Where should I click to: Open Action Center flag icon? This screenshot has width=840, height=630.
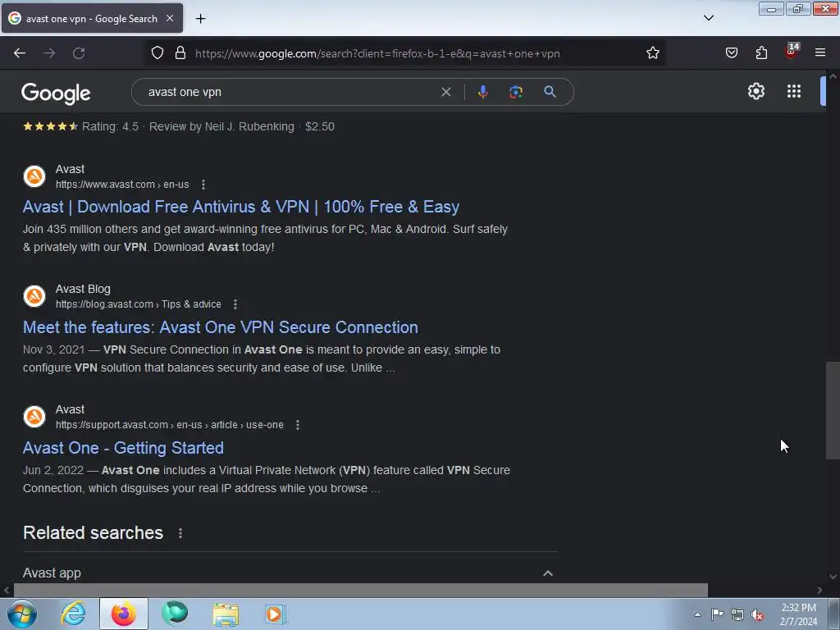point(717,614)
